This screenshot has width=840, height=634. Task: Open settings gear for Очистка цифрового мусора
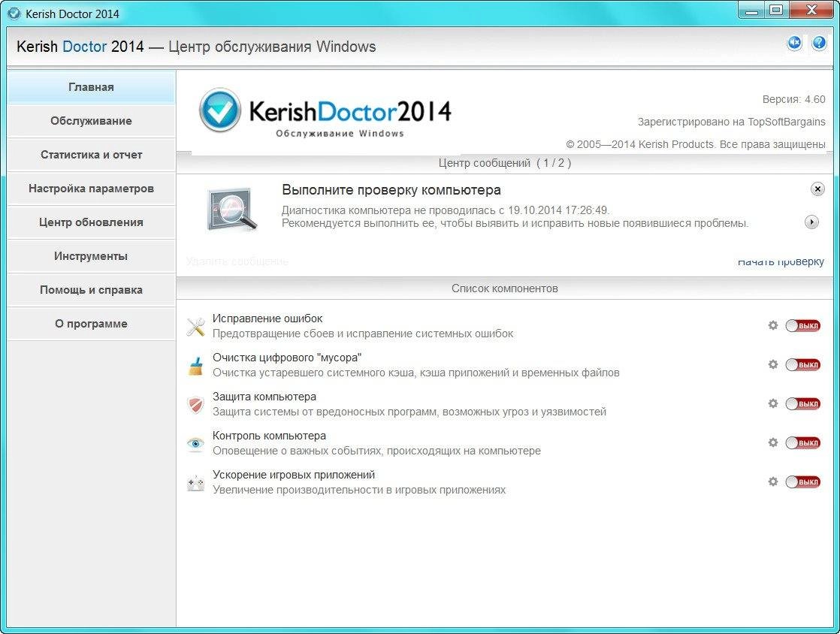click(x=772, y=364)
